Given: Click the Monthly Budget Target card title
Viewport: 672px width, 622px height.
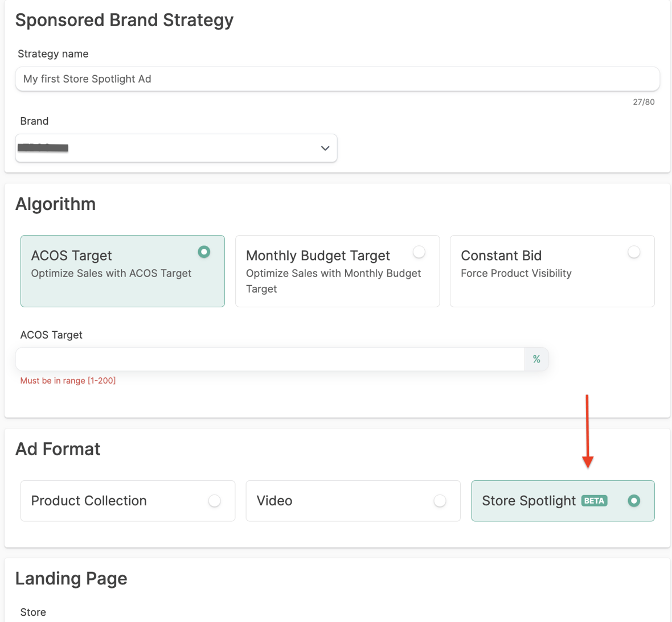Looking at the screenshot, I should (318, 256).
